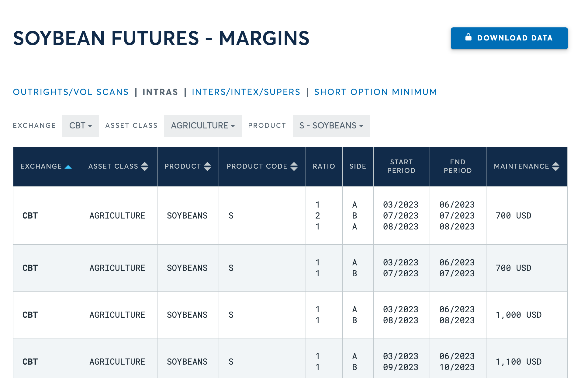Open the CBT exchange dropdown
The height and width of the screenshot is (378, 588).
pyautogui.click(x=81, y=126)
